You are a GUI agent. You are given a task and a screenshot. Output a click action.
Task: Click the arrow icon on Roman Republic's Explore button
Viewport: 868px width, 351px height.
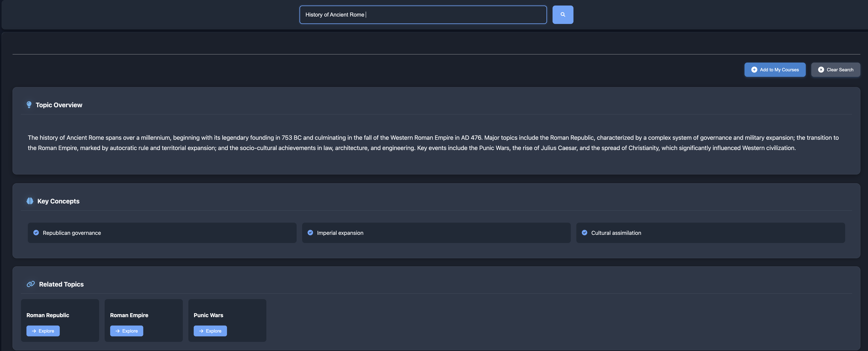[x=34, y=331]
